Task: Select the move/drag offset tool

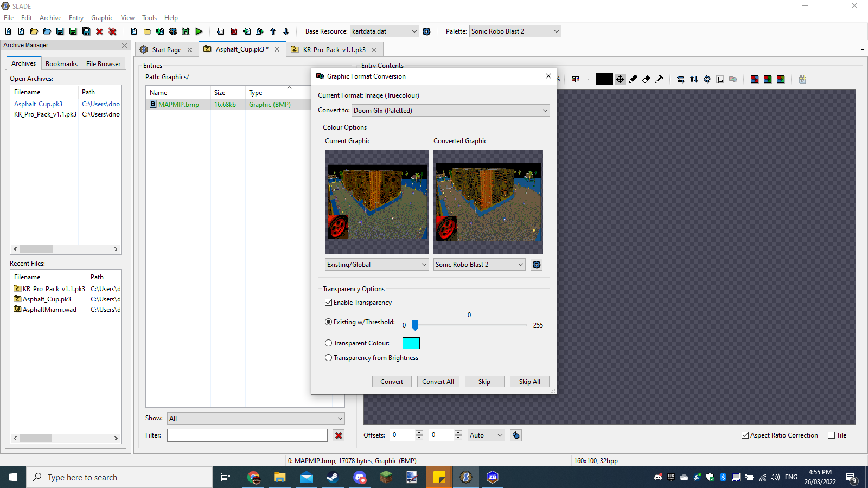Action: (620, 79)
